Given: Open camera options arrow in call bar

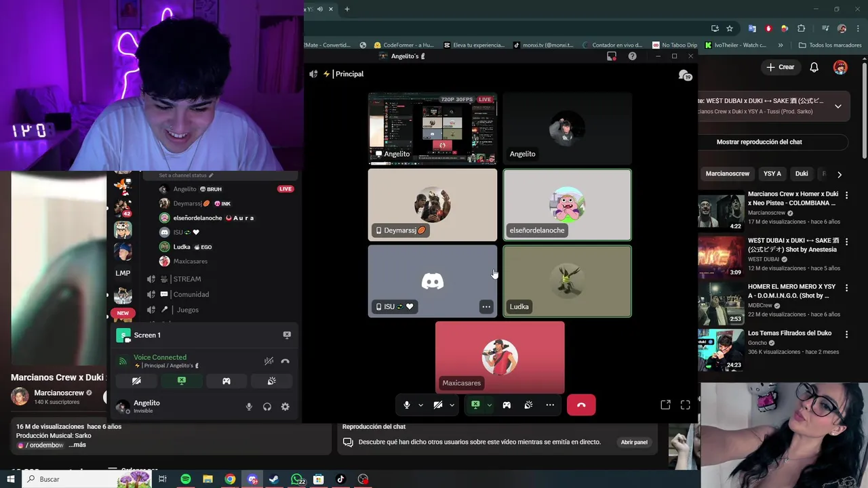Looking at the screenshot, I should pos(452,405).
